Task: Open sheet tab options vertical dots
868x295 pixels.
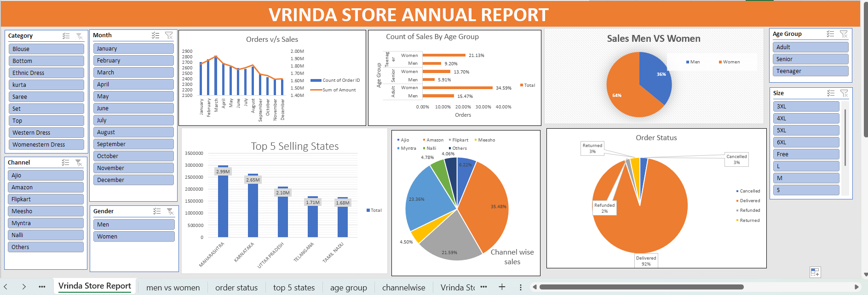Action: [520, 287]
